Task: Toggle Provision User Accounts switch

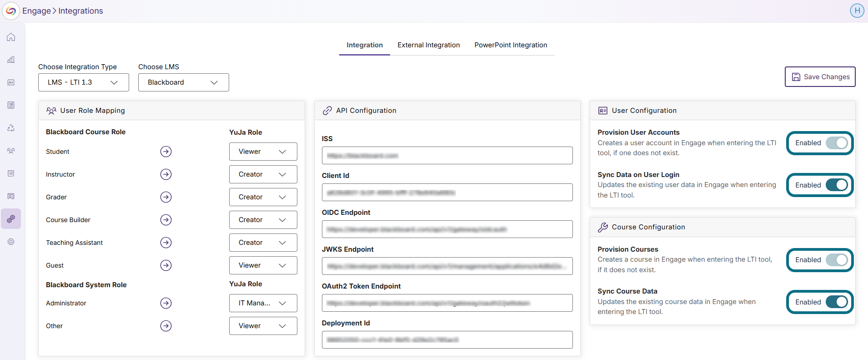Action: coord(837,143)
